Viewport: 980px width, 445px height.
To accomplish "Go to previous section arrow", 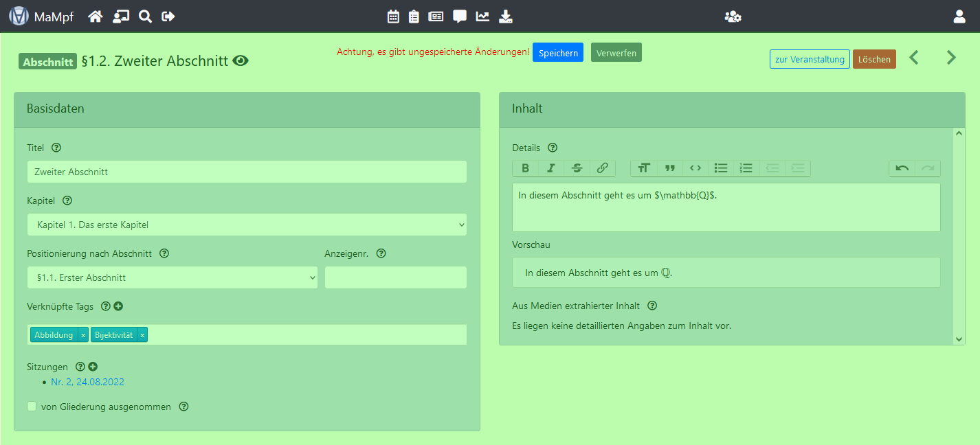I will pyautogui.click(x=914, y=58).
